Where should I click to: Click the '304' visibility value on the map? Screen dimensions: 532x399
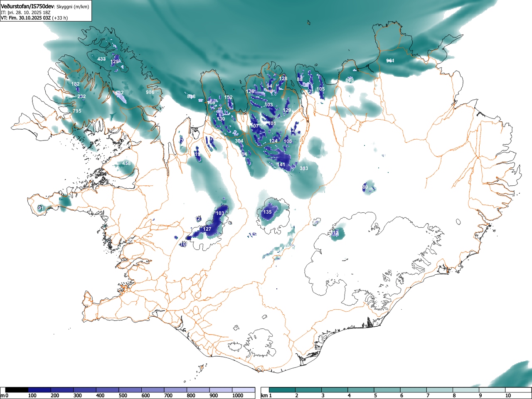(239, 141)
